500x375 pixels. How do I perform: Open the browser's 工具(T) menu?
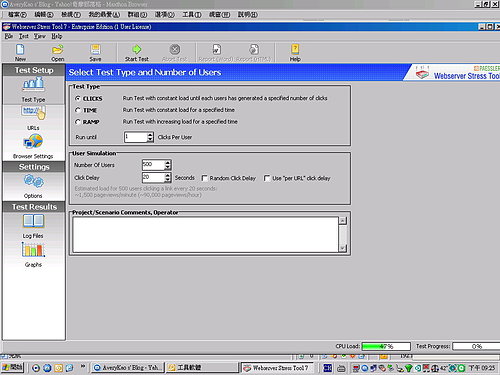[192, 15]
